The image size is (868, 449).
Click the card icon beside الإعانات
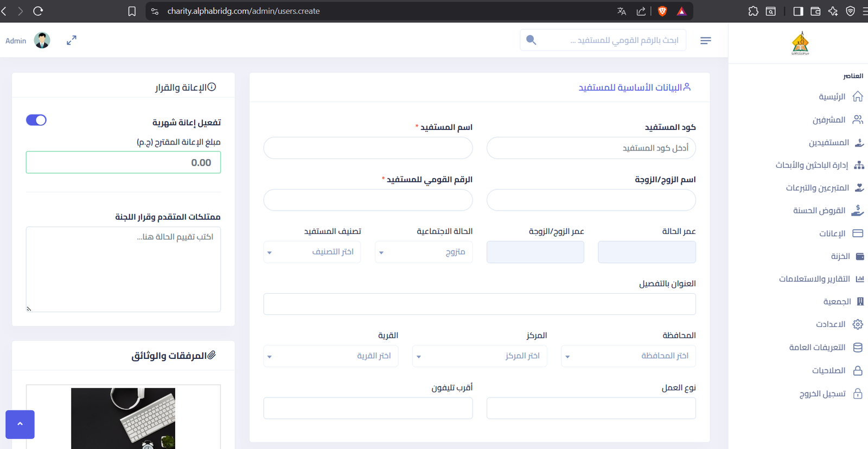click(x=858, y=233)
